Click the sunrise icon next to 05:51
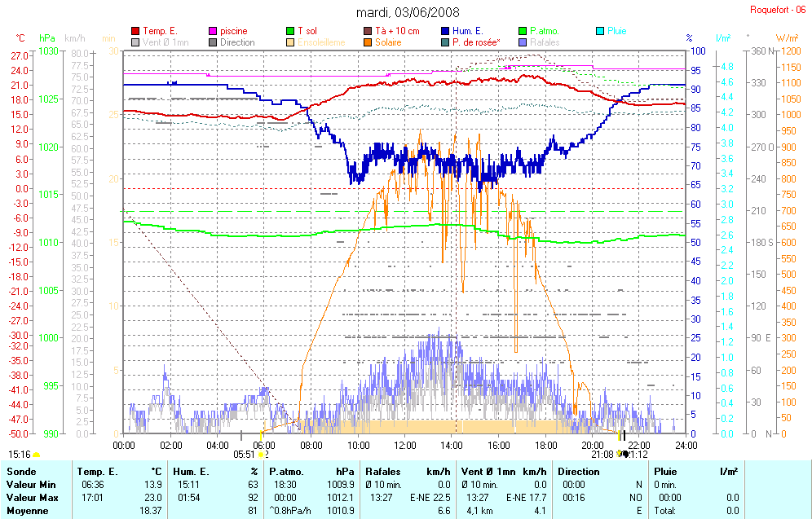 261,455
